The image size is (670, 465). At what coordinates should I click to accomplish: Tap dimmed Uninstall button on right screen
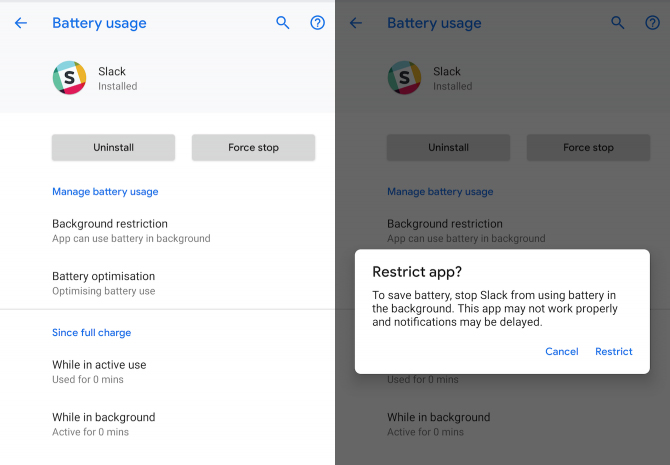click(x=448, y=147)
